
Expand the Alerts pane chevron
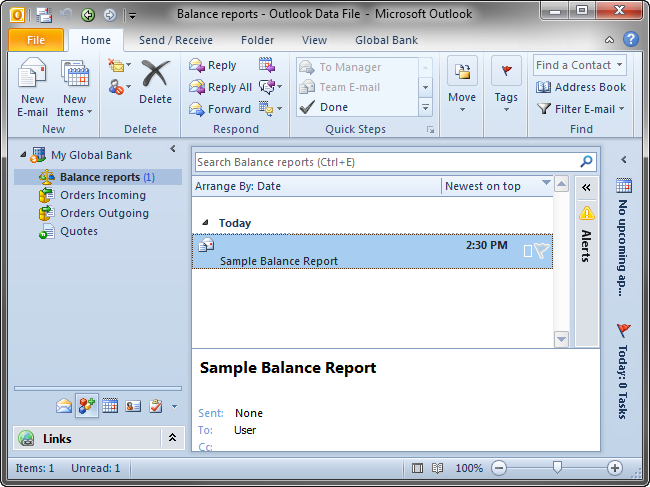[x=586, y=188]
